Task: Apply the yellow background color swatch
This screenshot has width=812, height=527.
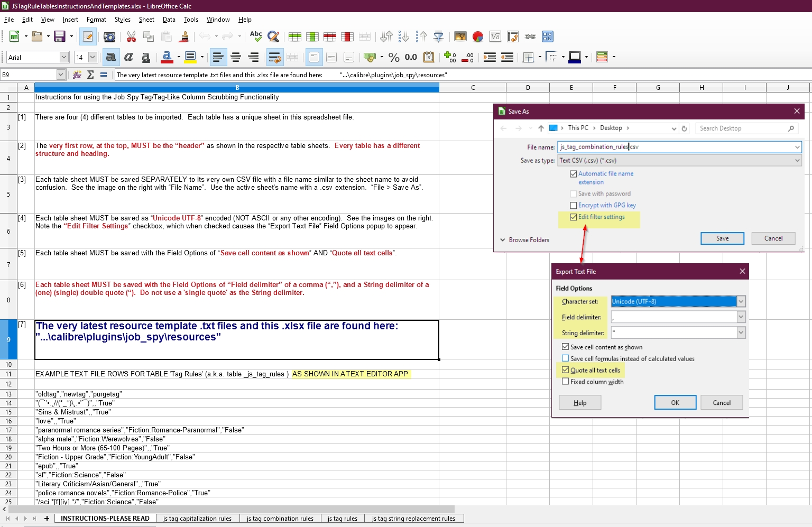Action: pos(190,57)
